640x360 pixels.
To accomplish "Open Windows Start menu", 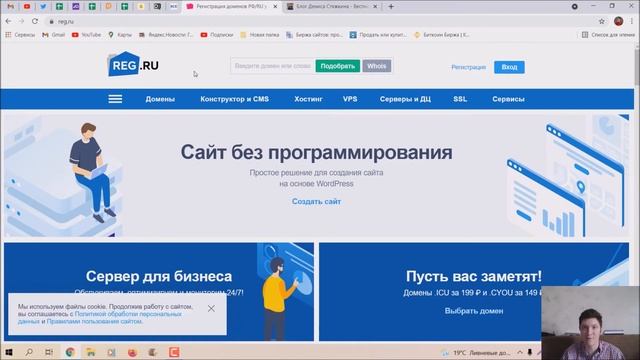I will (x=9, y=352).
